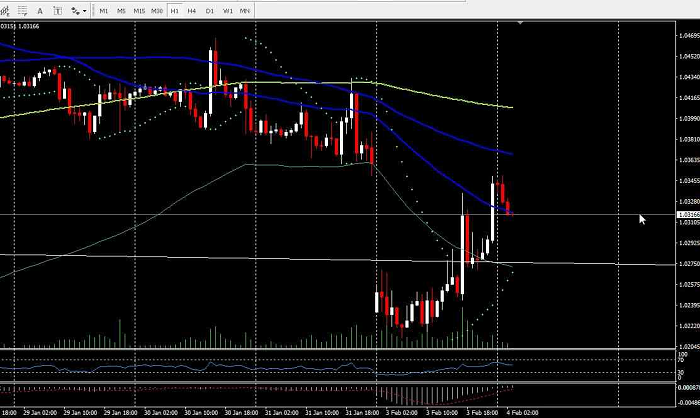This screenshot has height=418, width=700.
Task: Switch chart to M1 timeframe
Action: [103, 10]
